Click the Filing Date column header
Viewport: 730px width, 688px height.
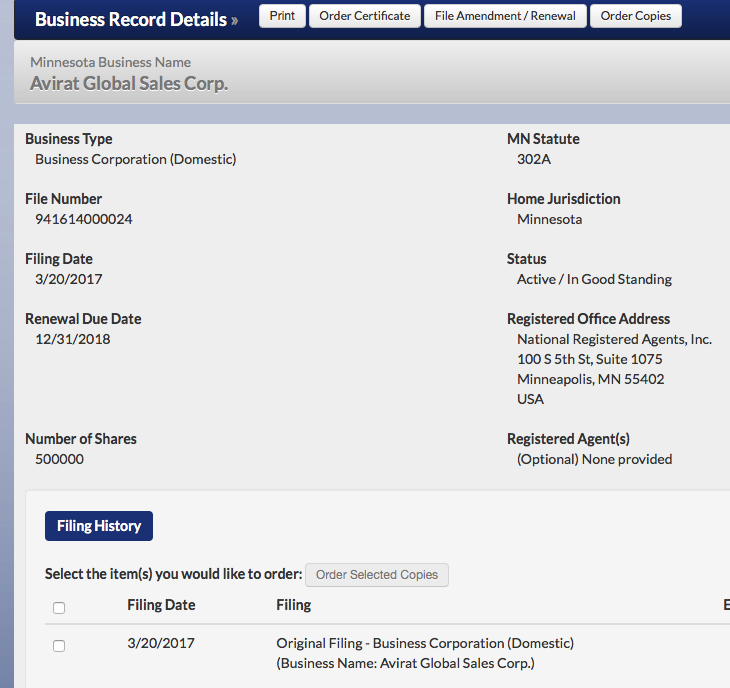tap(161, 605)
